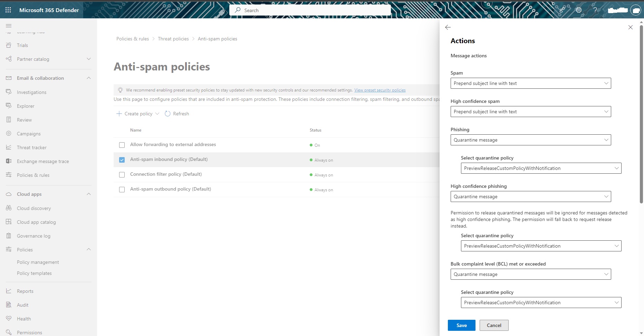
Task: Open the quarantine policy dropdown under Phishing
Action: (541, 168)
